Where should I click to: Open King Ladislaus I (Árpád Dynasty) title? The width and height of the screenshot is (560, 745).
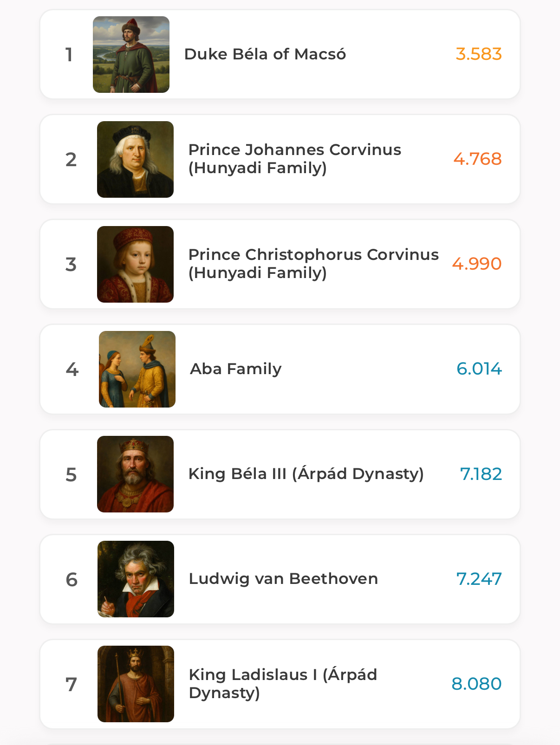point(283,684)
